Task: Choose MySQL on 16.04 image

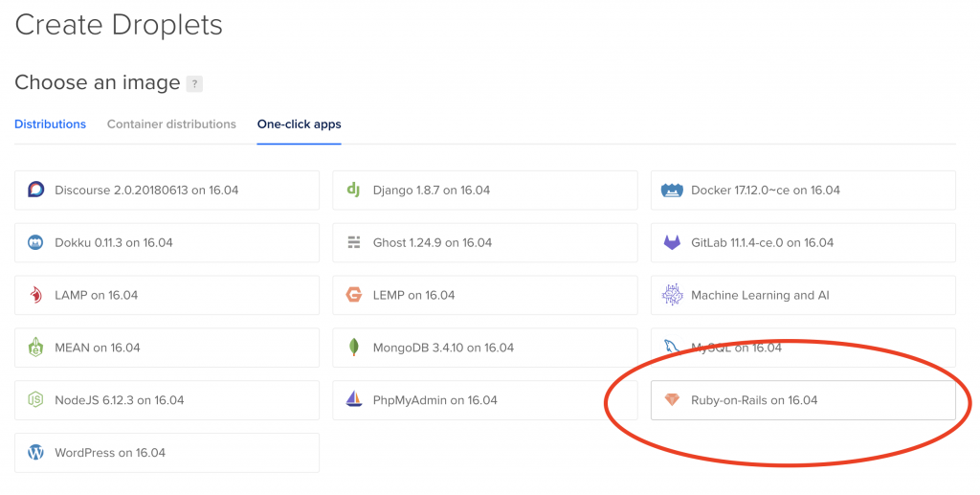Action: click(803, 348)
